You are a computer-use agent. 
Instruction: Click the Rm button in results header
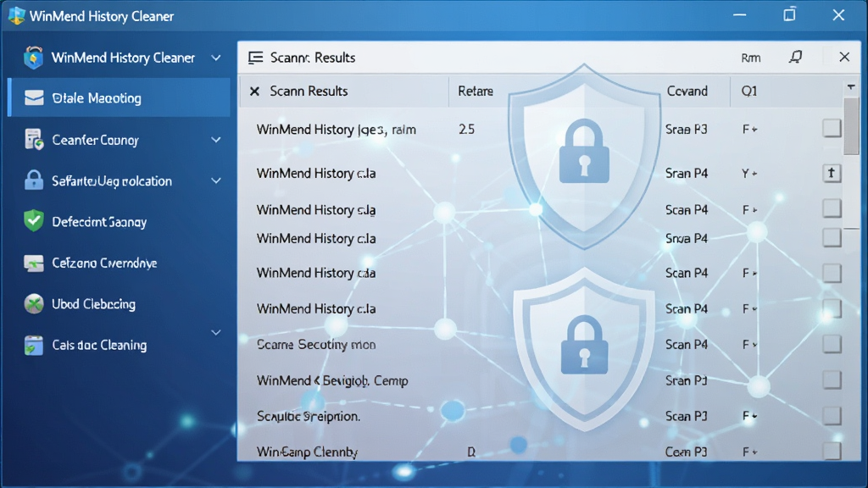tap(751, 58)
